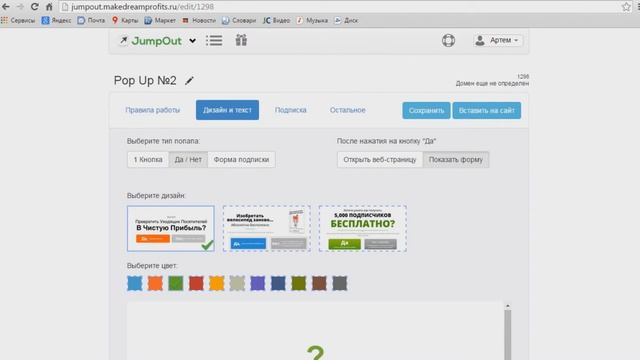The image size is (640, 360).
Task: Click the gift box icon
Action: pos(241,40)
